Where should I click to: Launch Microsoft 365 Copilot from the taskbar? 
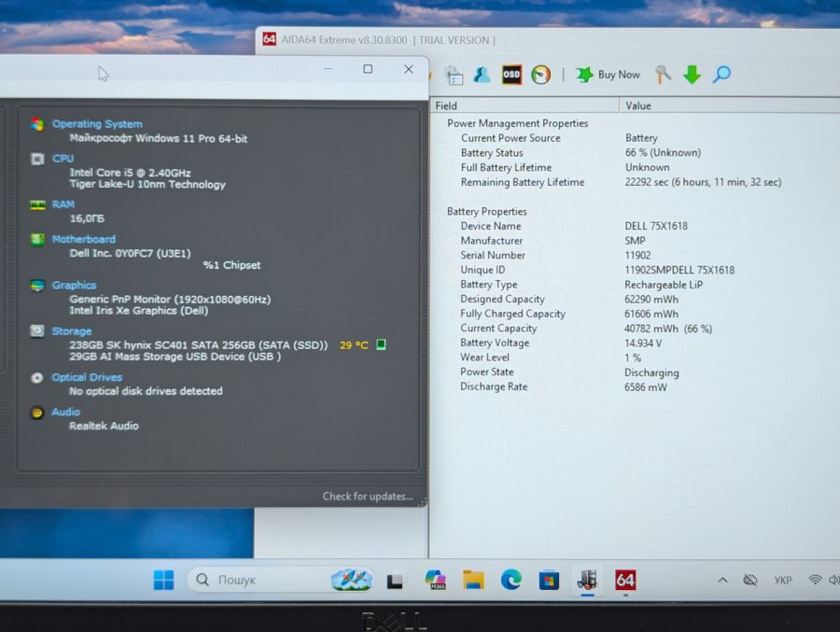(x=436, y=580)
